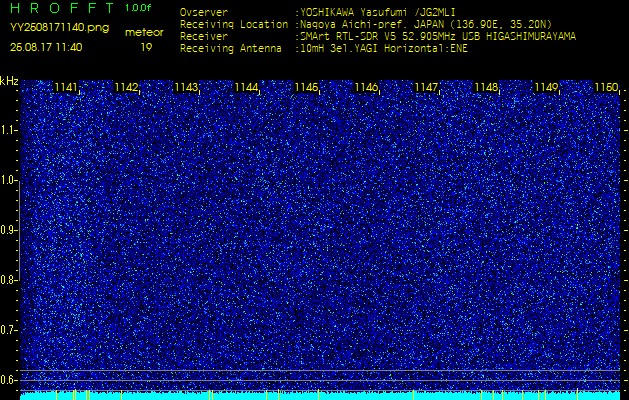This screenshot has width=629, height=400.
Task: Select the 1143 time marker
Action: click(x=186, y=87)
